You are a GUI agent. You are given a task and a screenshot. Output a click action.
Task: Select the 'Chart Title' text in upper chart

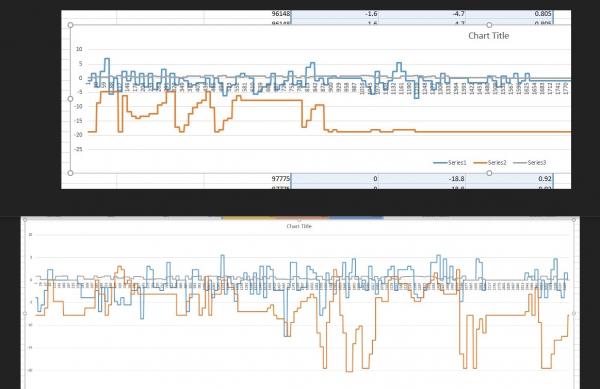(x=488, y=36)
